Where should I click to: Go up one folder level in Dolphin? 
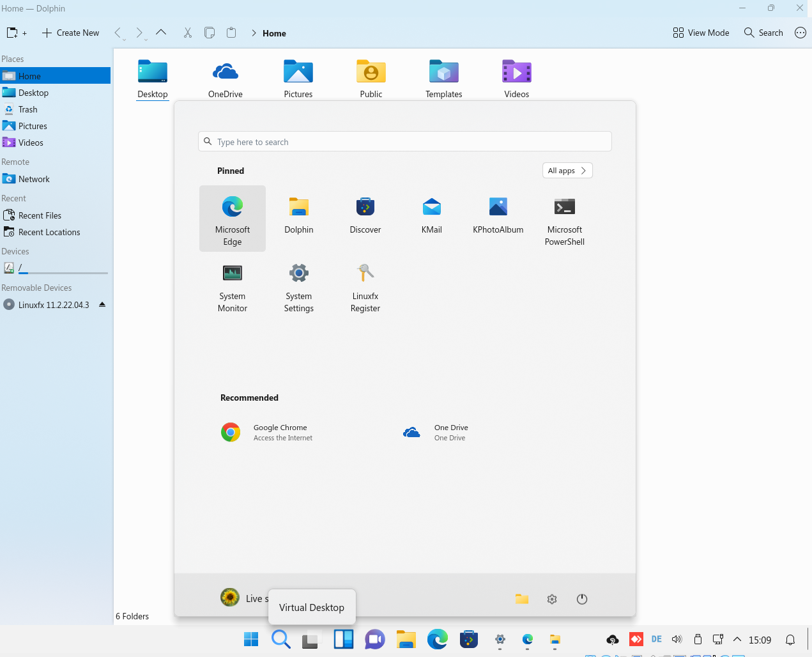[x=161, y=33]
